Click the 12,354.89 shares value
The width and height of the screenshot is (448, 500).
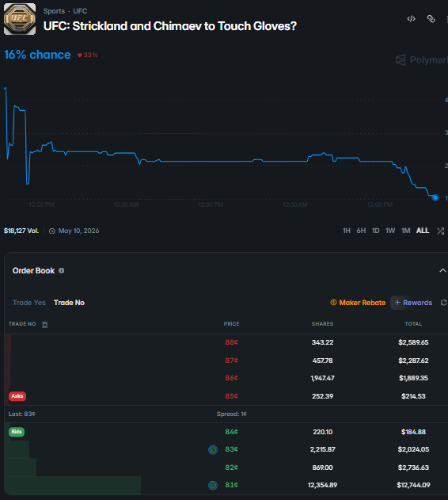pyautogui.click(x=322, y=485)
